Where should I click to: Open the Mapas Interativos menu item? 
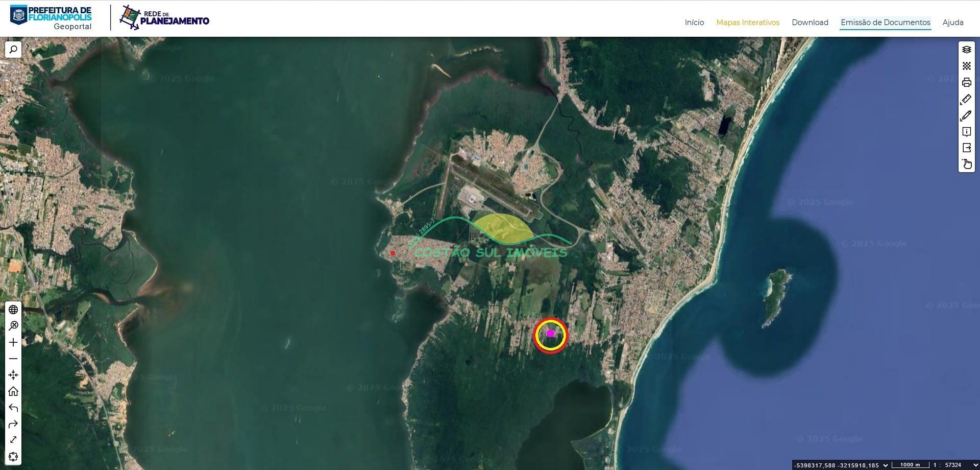point(747,22)
